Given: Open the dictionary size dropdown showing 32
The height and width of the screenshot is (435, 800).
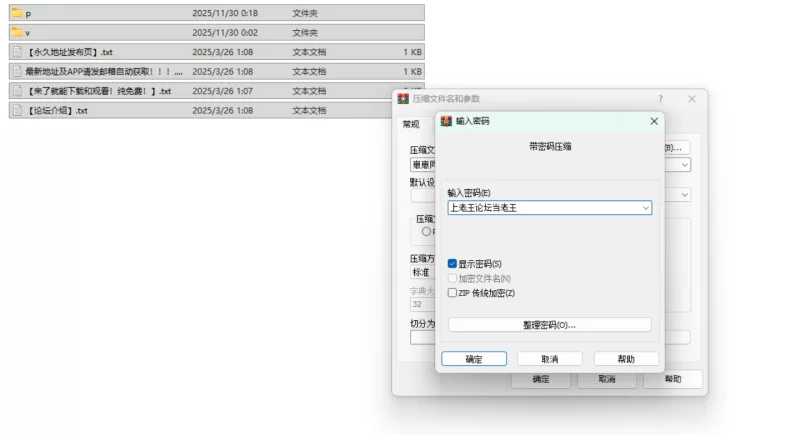Looking at the screenshot, I should pyautogui.click(x=423, y=304).
